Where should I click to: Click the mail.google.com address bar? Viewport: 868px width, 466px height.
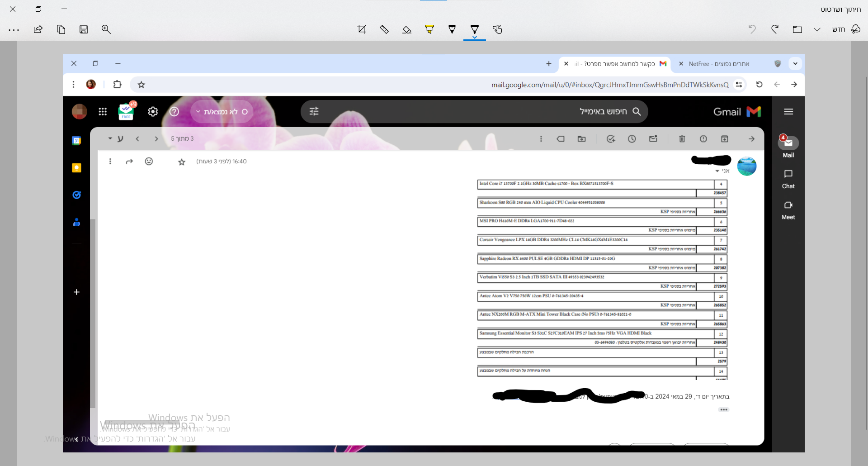click(x=610, y=85)
